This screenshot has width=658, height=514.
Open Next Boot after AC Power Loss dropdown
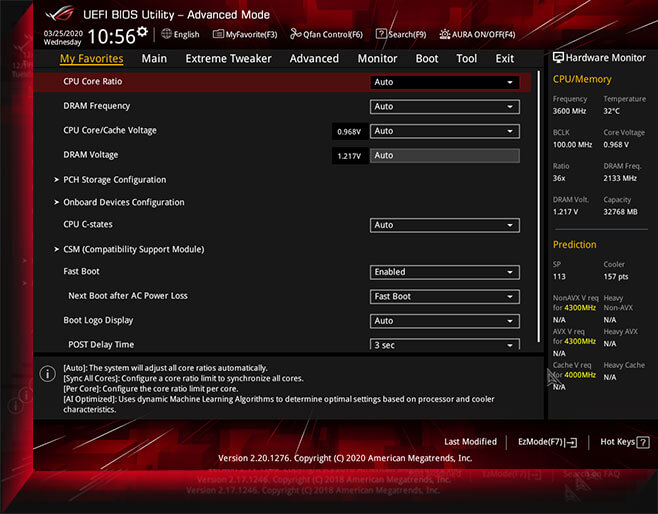point(444,296)
